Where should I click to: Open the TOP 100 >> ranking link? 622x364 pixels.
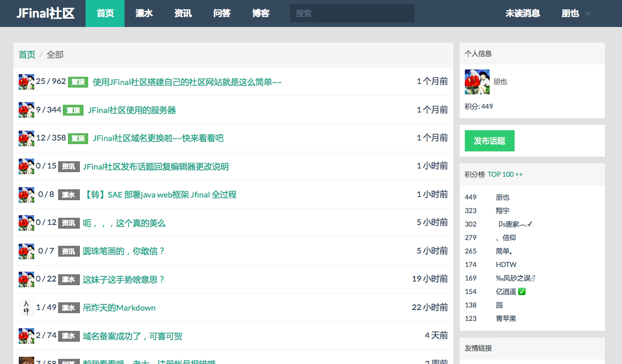[505, 174]
